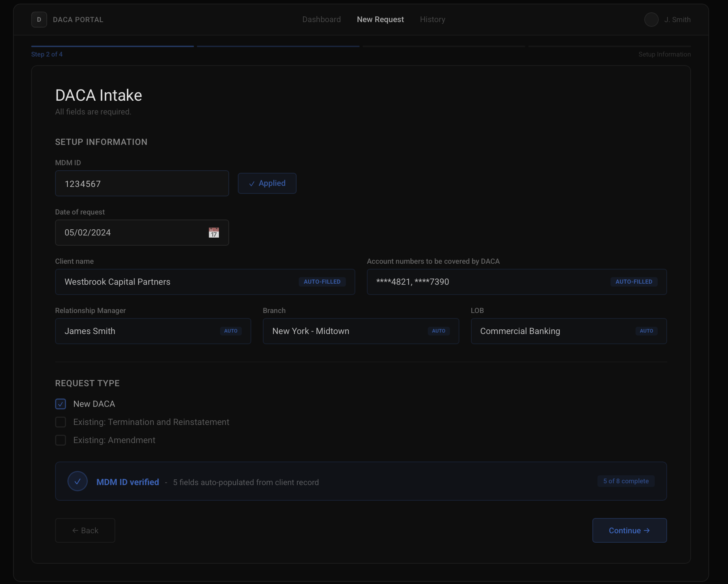Click the DACA Portal logo icon
Viewport: 728px width, 584px height.
(39, 20)
